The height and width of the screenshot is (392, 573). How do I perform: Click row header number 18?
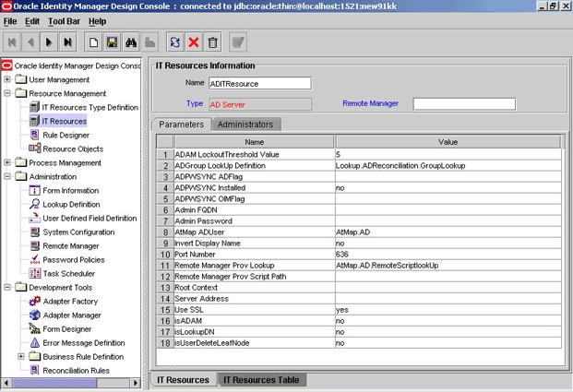[x=165, y=343]
